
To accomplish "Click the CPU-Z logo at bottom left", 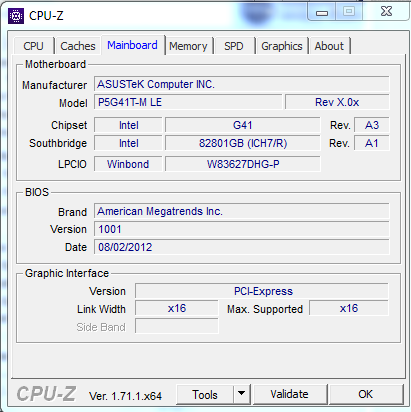I will (x=46, y=394).
